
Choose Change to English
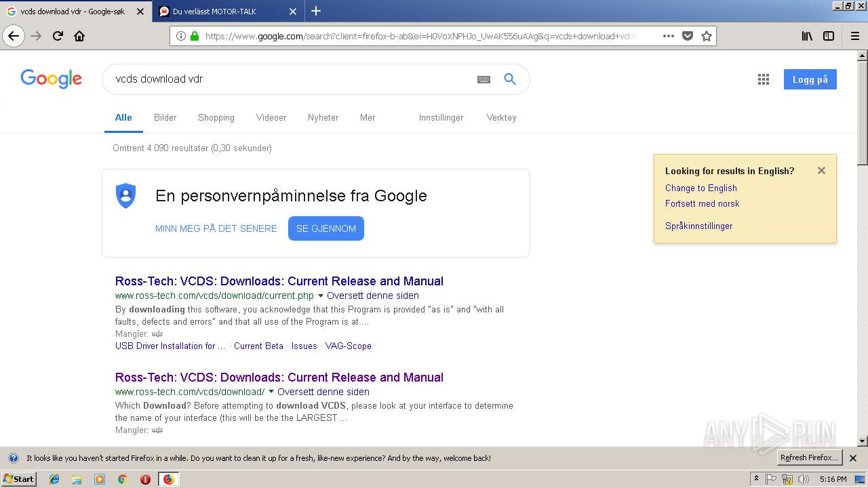coord(701,188)
